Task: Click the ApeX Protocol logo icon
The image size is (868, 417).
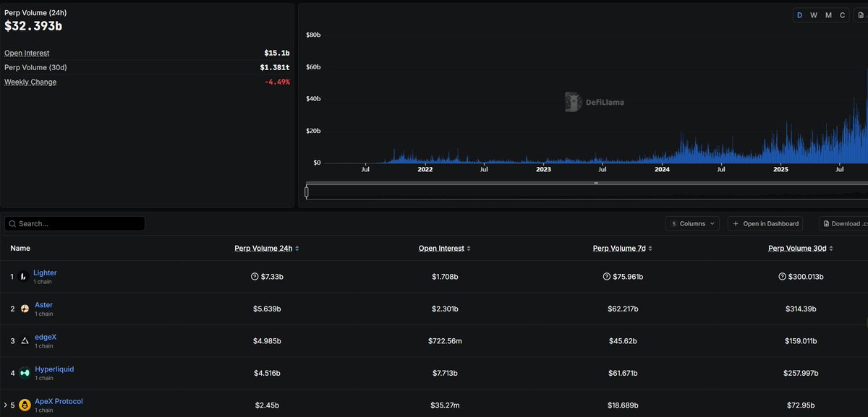Action: pyautogui.click(x=25, y=405)
